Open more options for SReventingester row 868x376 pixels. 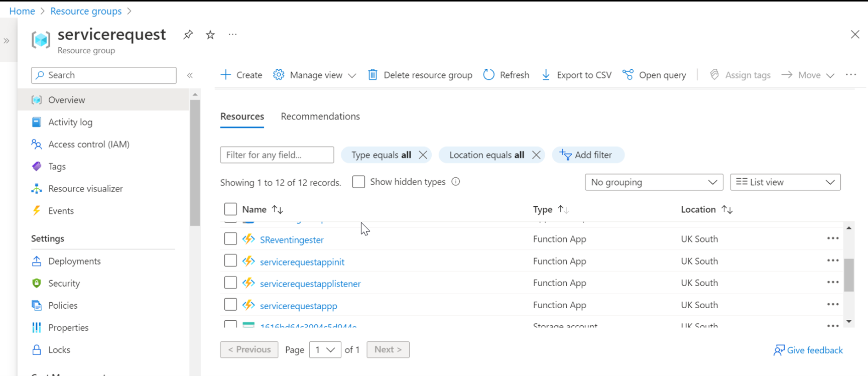coord(832,239)
